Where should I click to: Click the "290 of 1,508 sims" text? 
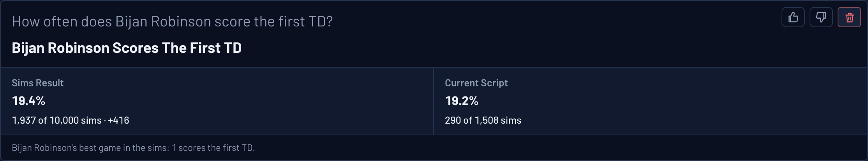[x=483, y=120]
